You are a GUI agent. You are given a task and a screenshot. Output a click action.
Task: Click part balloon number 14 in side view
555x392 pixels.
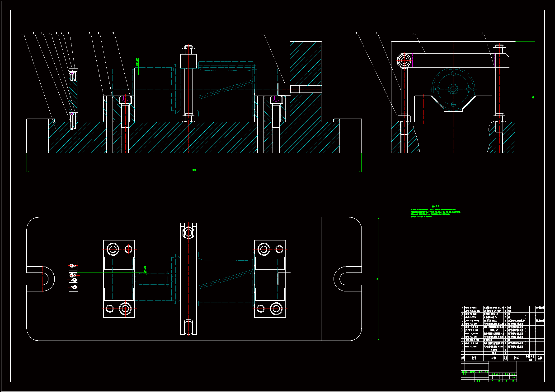click(413, 33)
